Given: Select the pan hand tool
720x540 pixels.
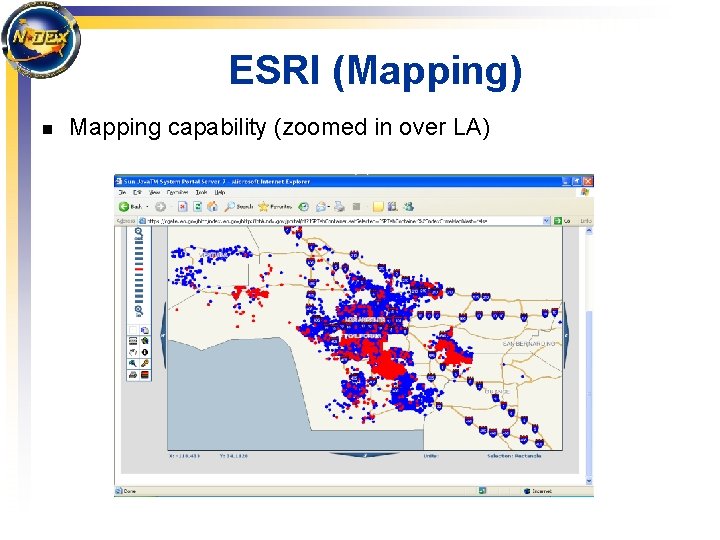Looking at the screenshot, I should point(133,352).
